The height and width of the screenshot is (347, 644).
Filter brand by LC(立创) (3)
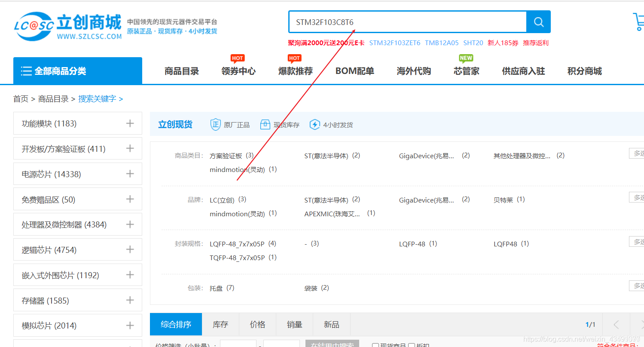[228, 200]
